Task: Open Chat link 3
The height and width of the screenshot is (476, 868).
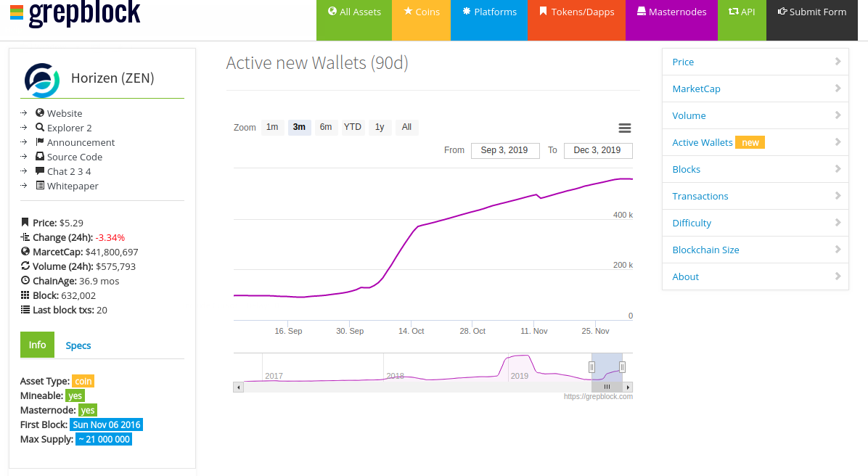Action: pos(81,171)
